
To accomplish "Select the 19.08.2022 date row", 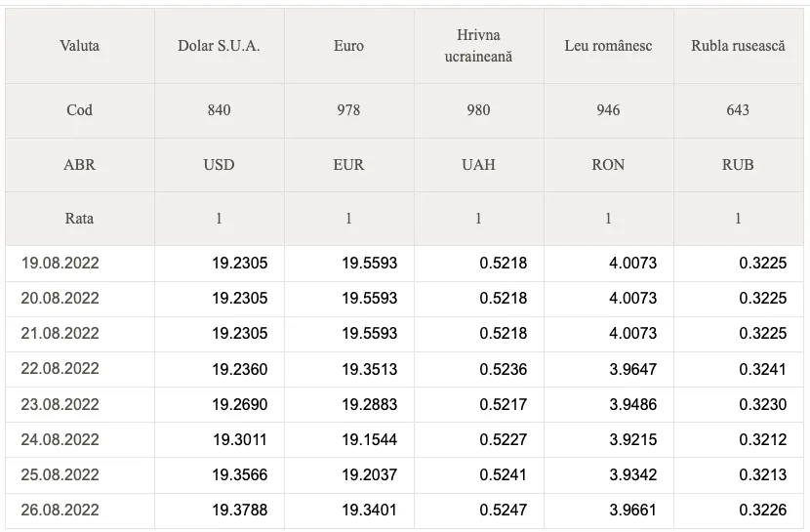I will (x=404, y=264).
